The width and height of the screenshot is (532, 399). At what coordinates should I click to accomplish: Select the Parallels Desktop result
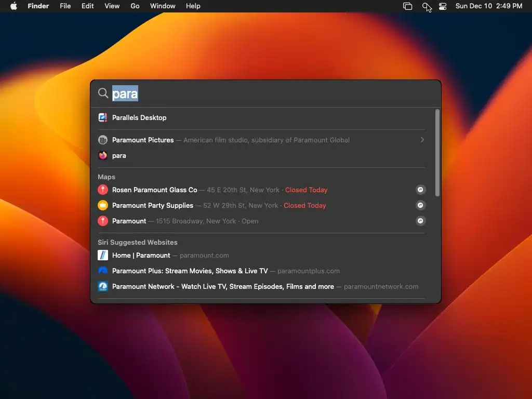pyautogui.click(x=261, y=118)
